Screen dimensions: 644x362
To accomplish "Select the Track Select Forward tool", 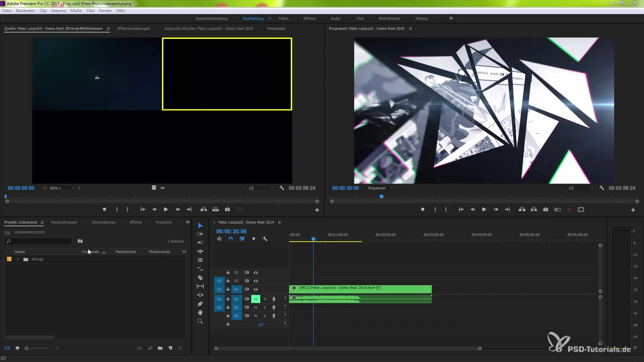I will click(200, 234).
